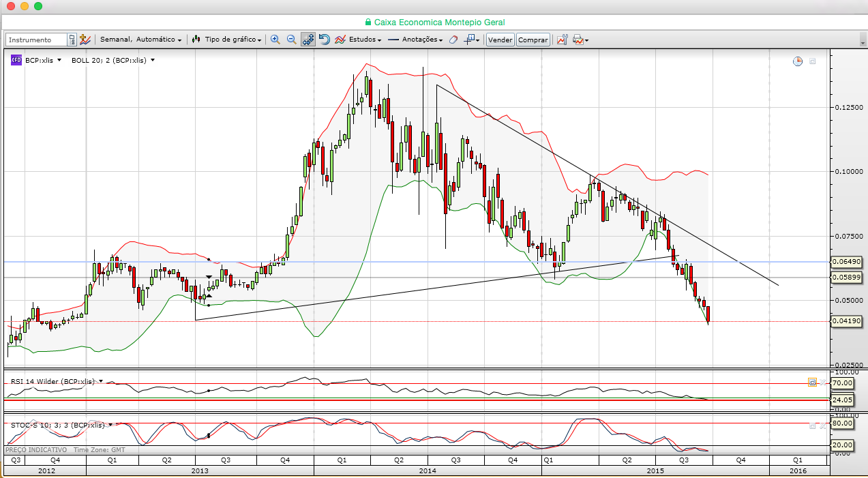This screenshot has width=868, height=478.
Task: Toggle the chart pan/scroll mode icon
Action: tap(308, 40)
